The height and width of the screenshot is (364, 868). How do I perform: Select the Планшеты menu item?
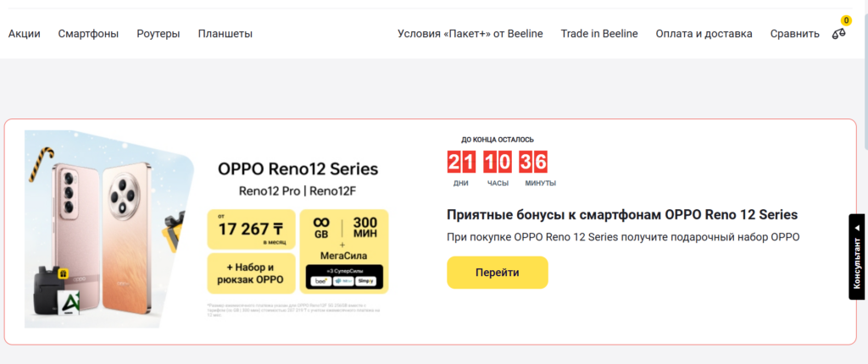click(225, 34)
